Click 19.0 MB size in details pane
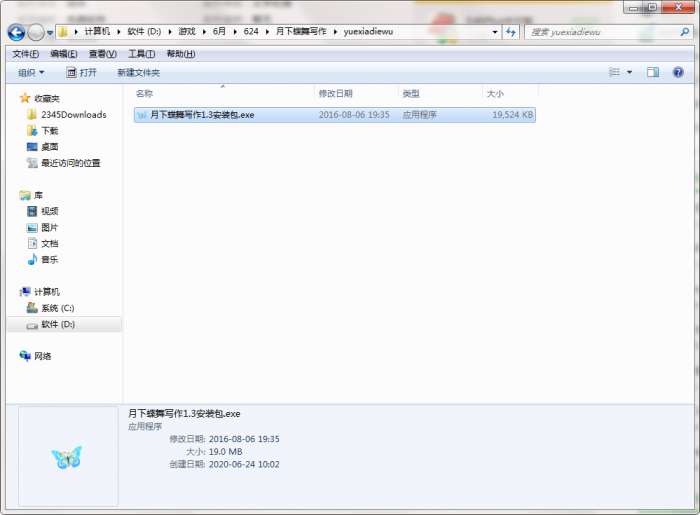The height and width of the screenshot is (515, 700). [x=225, y=452]
